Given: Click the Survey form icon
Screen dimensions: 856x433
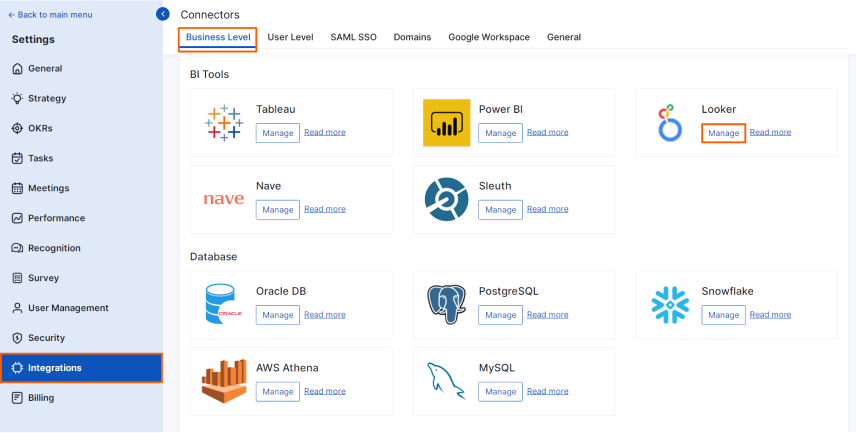Looking at the screenshot, I should pyautogui.click(x=17, y=278).
